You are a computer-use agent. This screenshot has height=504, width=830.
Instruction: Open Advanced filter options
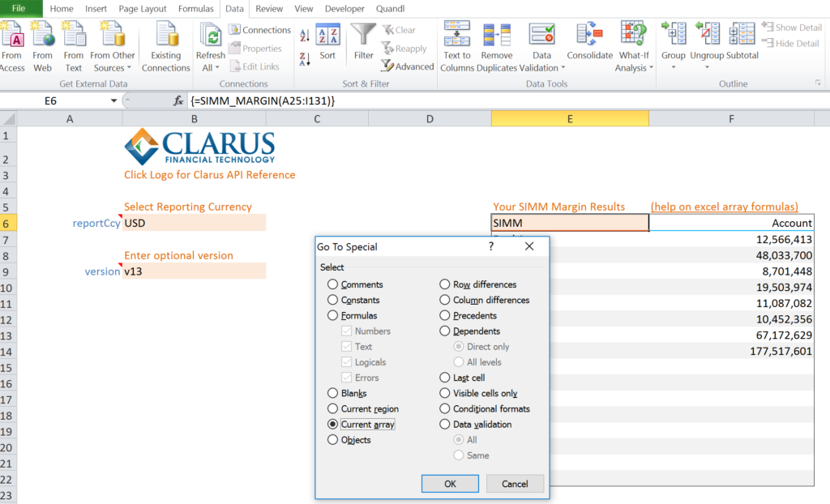click(x=408, y=66)
